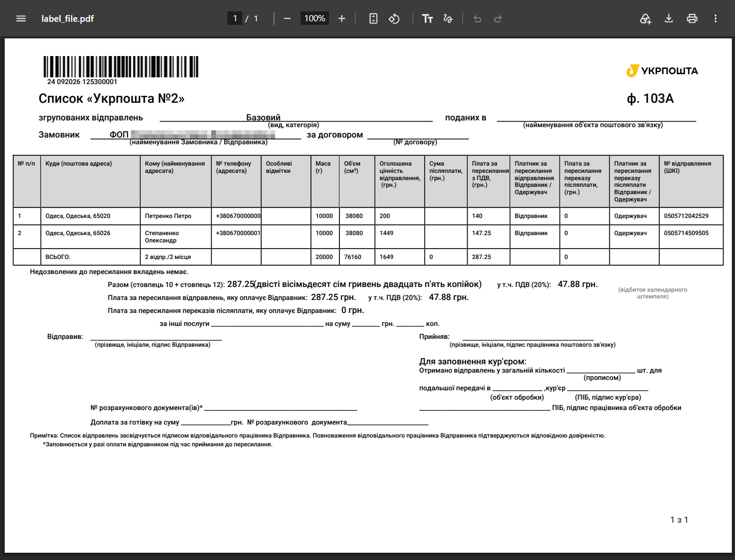Click the barcode at top of page

click(x=121, y=66)
